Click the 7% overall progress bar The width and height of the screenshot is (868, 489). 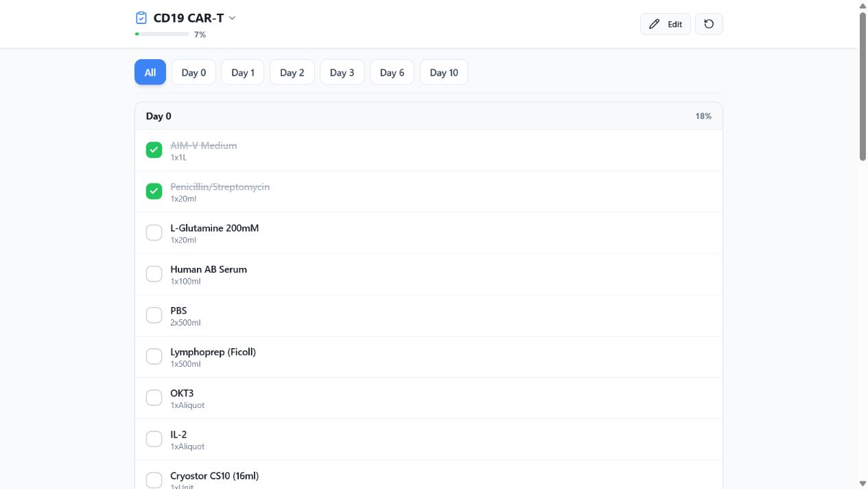(162, 34)
